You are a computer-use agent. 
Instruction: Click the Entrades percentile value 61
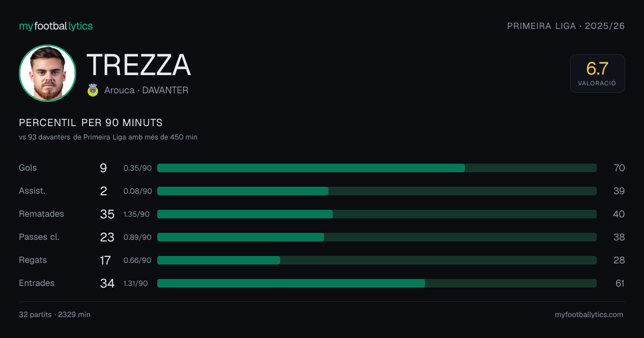pos(620,283)
